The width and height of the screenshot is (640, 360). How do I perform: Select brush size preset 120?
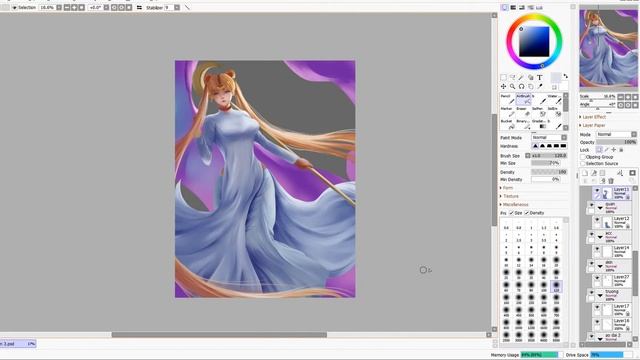click(x=556, y=286)
